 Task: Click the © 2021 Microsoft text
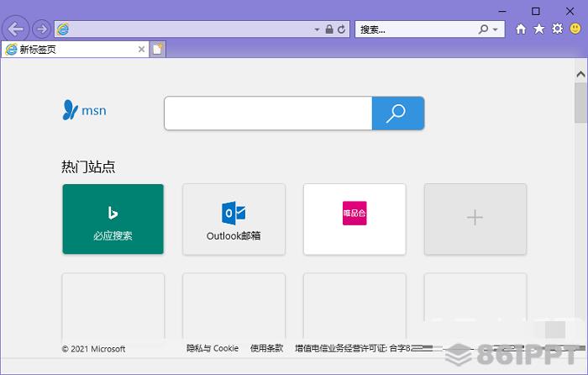(x=93, y=349)
